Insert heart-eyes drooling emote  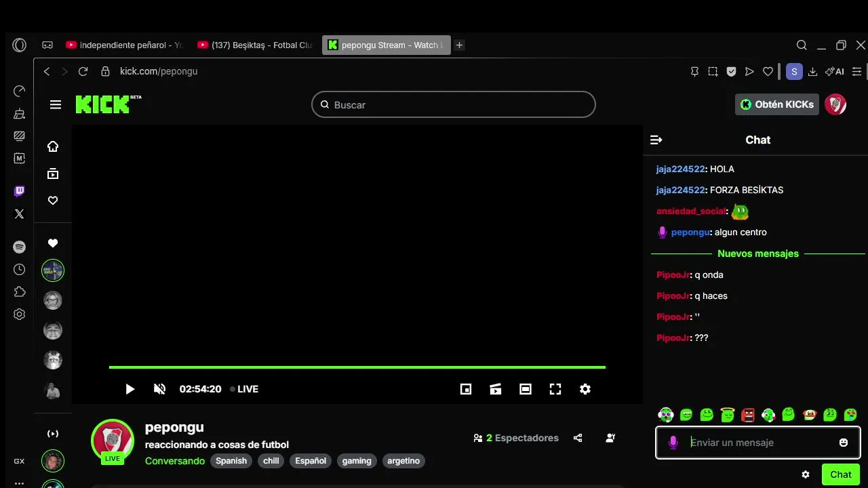(x=850, y=415)
